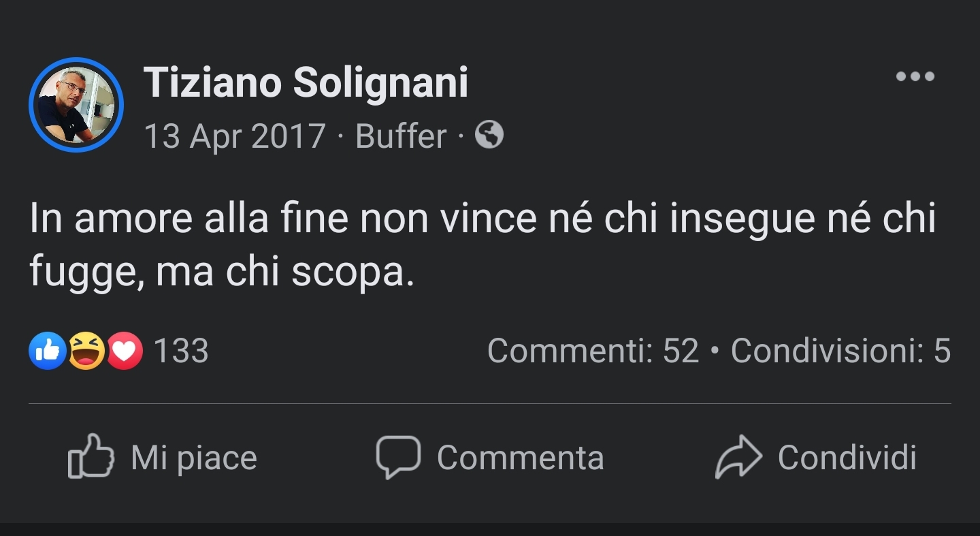This screenshot has height=536, width=980.
Task: Click the red heart reaction icon
Action: (x=125, y=351)
